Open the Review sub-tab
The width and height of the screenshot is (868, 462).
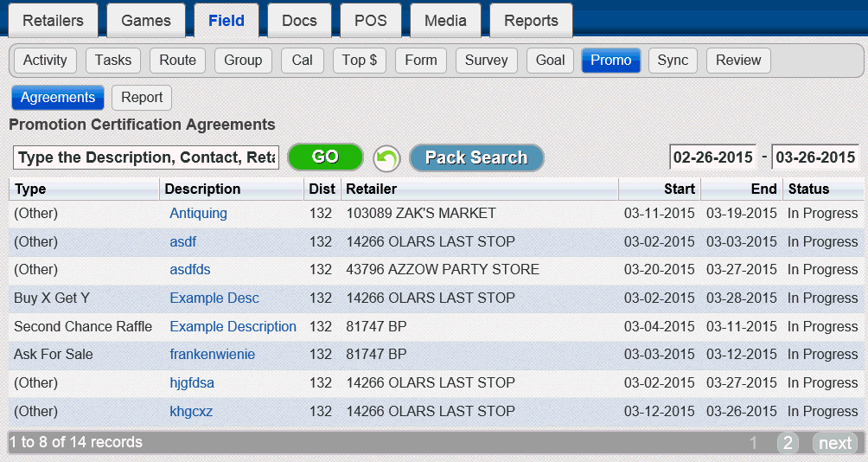738,61
